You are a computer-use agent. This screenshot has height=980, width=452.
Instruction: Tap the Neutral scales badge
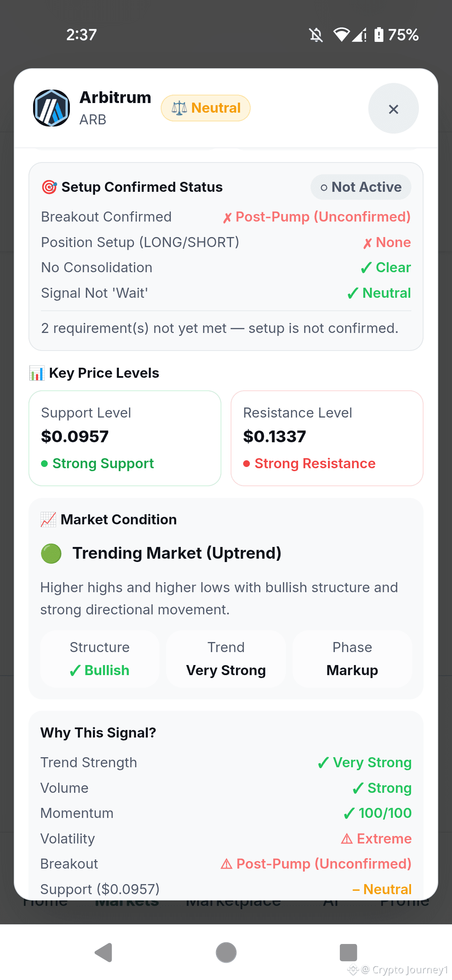click(x=205, y=108)
